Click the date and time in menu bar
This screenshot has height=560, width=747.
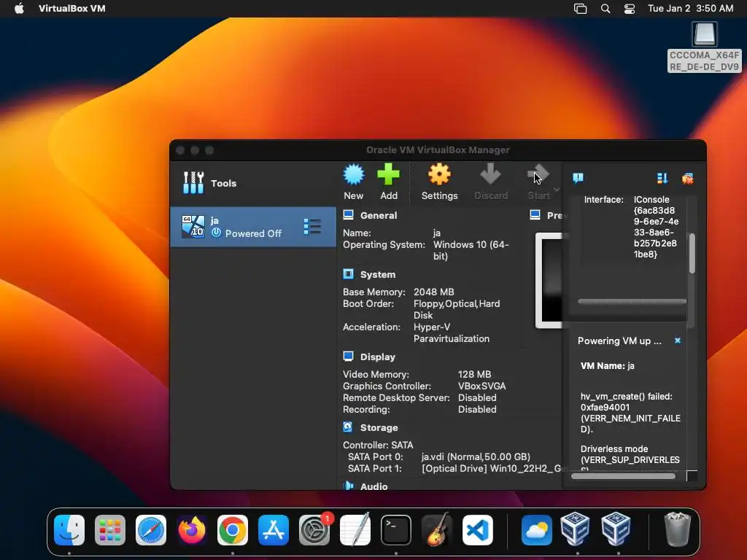[x=690, y=8]
